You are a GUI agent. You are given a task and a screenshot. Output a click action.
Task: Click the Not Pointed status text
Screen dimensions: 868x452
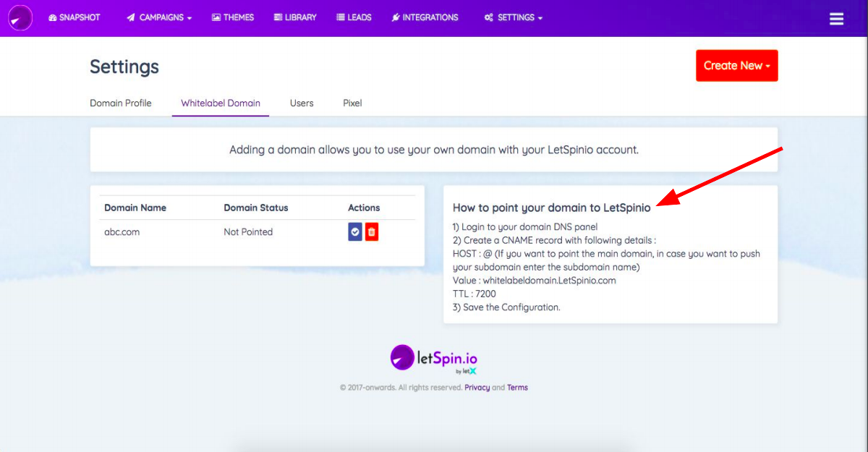248,232
